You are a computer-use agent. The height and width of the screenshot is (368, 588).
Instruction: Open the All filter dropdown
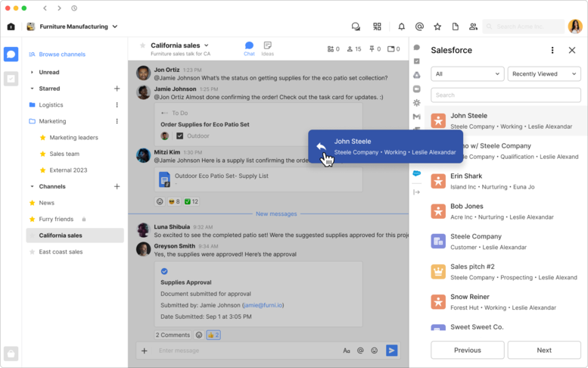coord(467,74)
